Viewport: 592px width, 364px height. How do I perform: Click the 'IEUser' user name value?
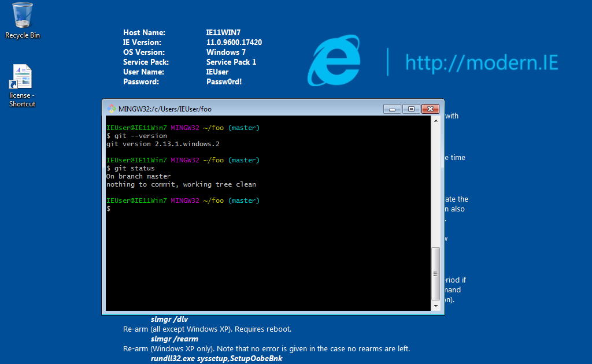point(217,72)
